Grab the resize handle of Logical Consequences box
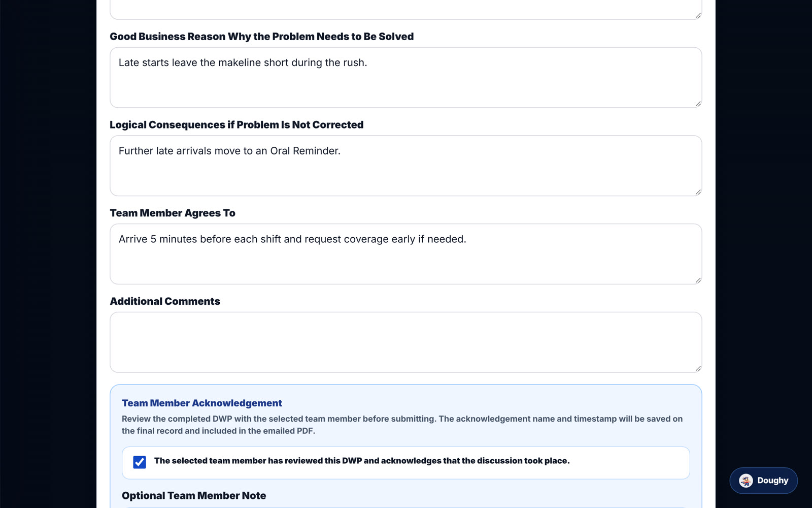 (x=698, y=192)
